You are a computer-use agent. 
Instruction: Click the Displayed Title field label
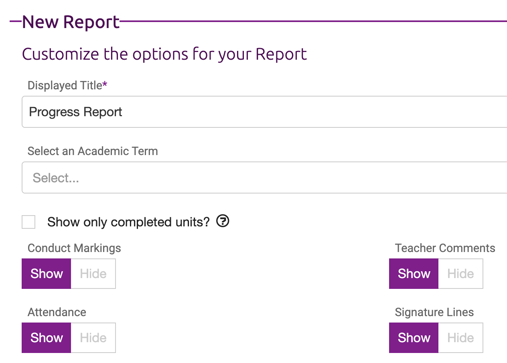pyautogui.click(x=67, y=85)
